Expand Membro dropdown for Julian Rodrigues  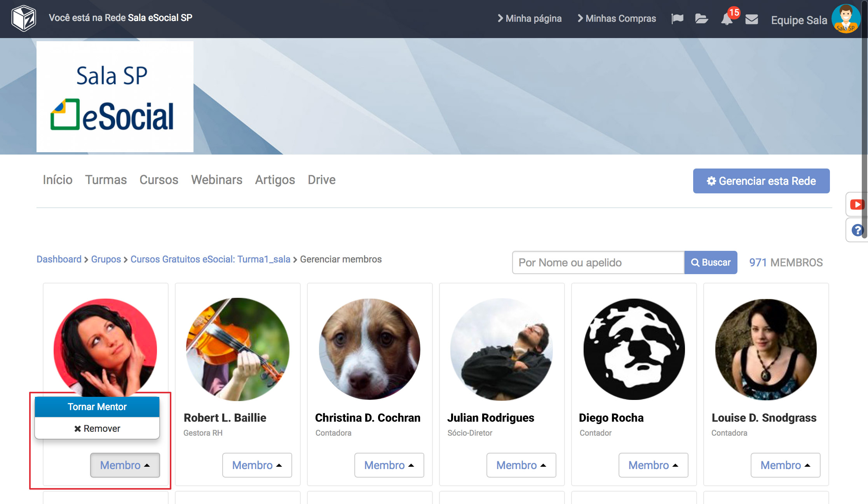521,465
